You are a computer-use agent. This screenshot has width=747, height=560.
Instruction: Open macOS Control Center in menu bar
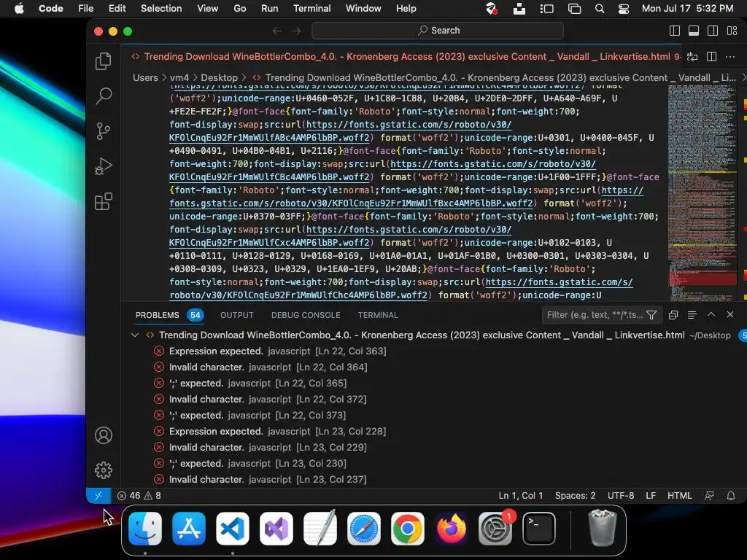[624, 9]
